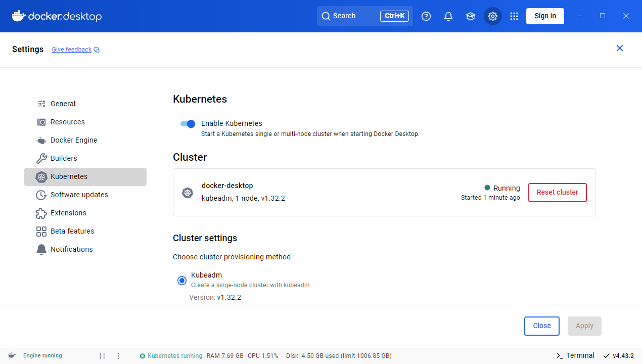The image size is (642, 364).
Task: Click the Notifications bell icon in sidebar
Action: pyautogui.click(x=41, y=249)
